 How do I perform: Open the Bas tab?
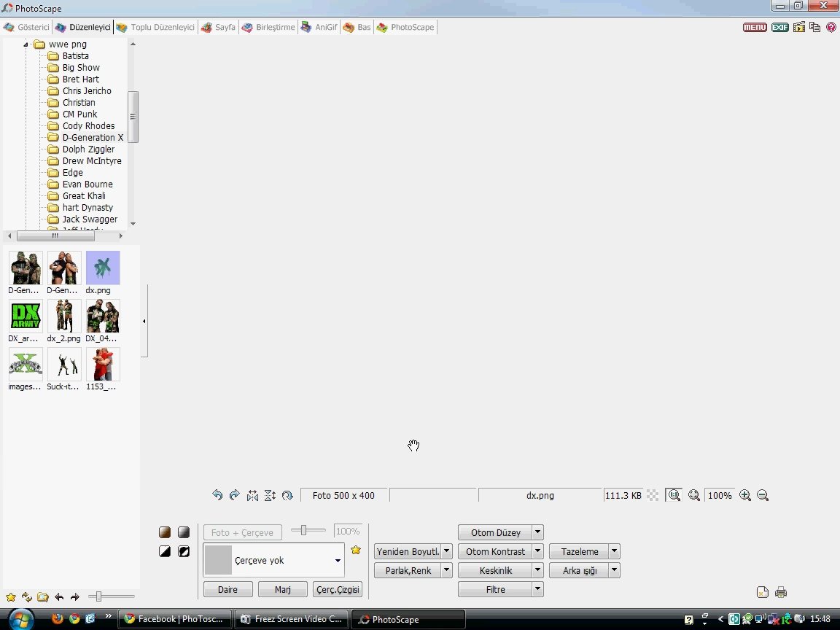(357, 27)
